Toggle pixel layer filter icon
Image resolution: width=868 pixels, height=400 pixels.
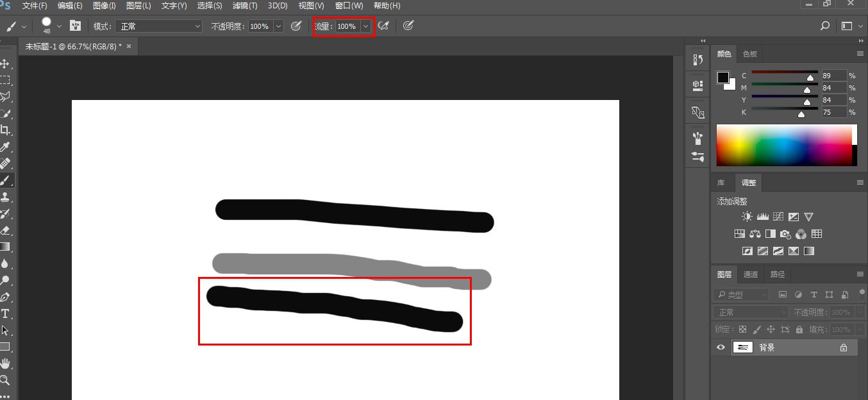tap(783, 295)
